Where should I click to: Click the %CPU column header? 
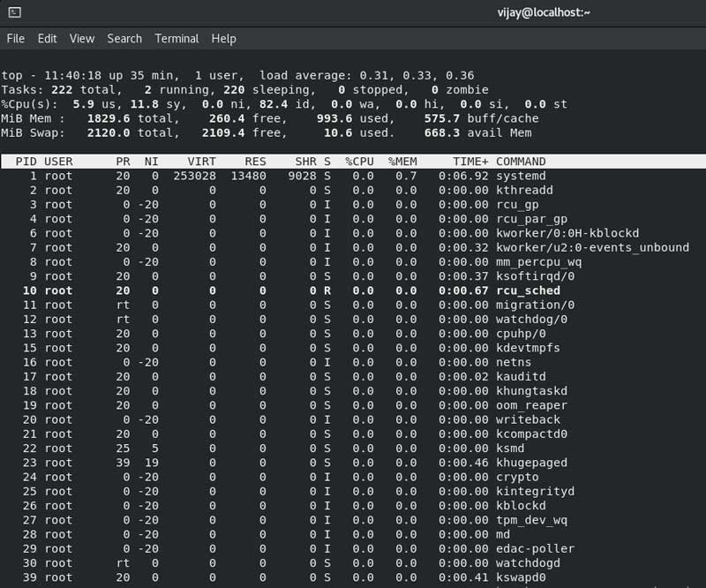[x=359, y=162]
